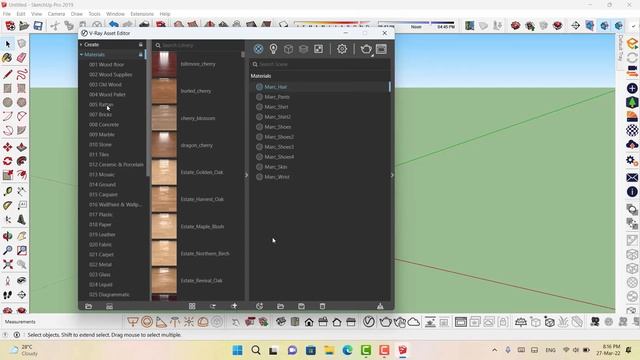Click purge unused assets icon
The image size is (640, 360).
click(x=380, y=306)
